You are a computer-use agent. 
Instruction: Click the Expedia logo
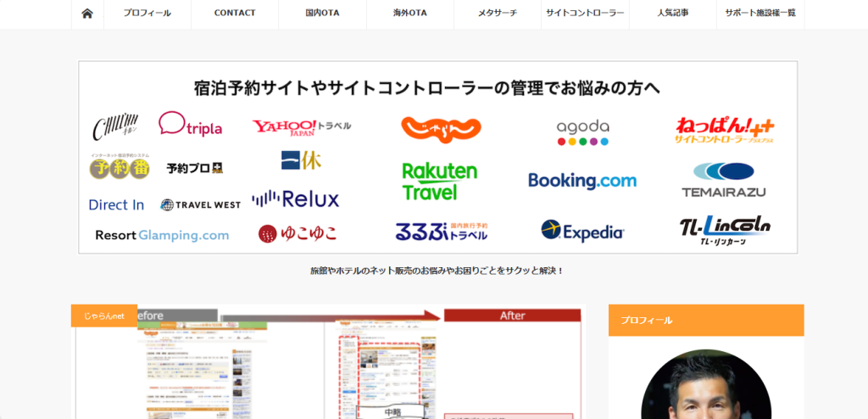tap(581, 231)
